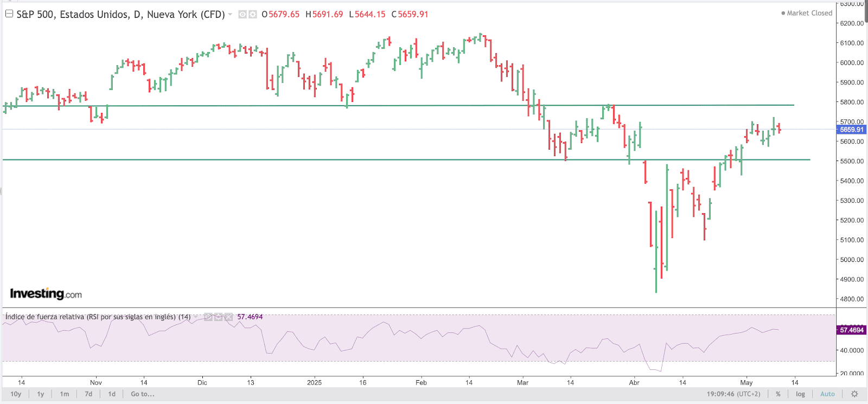Screen dimensions: 868x404
Task: Open RSI indicator format settings icon
Action: [x=218, y=317]
